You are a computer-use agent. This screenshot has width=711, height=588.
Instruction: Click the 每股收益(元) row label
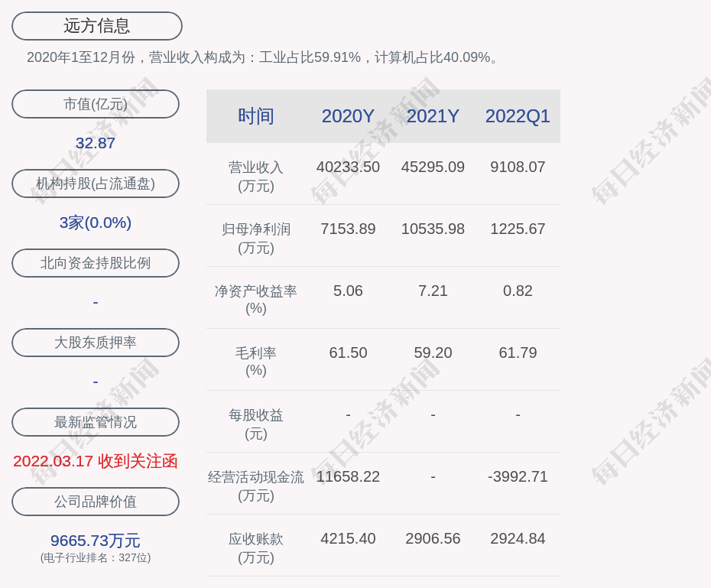click(x=256, y=424)
